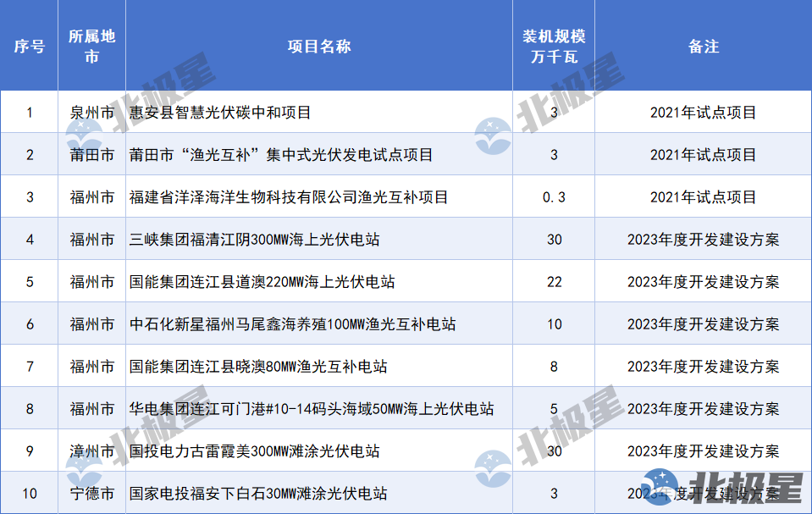This screenshot has width=812, height=514.
Task: Select the 福建省洋泽海洋生物科技有限公司渔光互补项目 cell
Action: [288, 196]
